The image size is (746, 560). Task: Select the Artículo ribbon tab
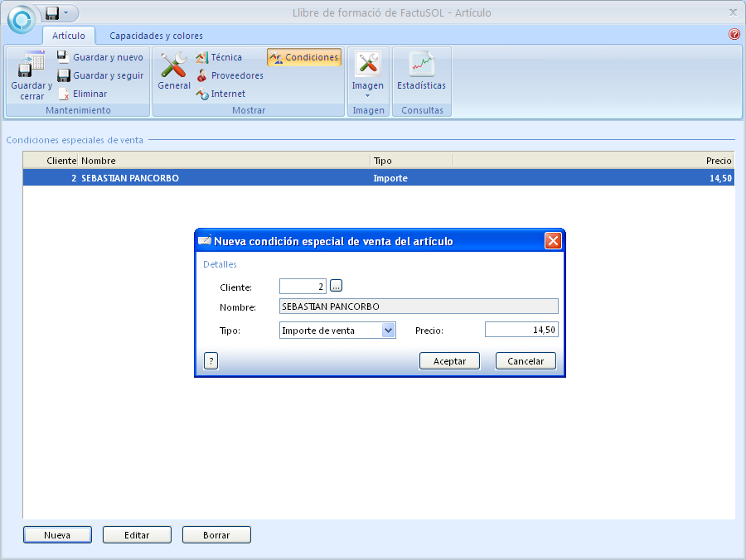coord(68,36)
